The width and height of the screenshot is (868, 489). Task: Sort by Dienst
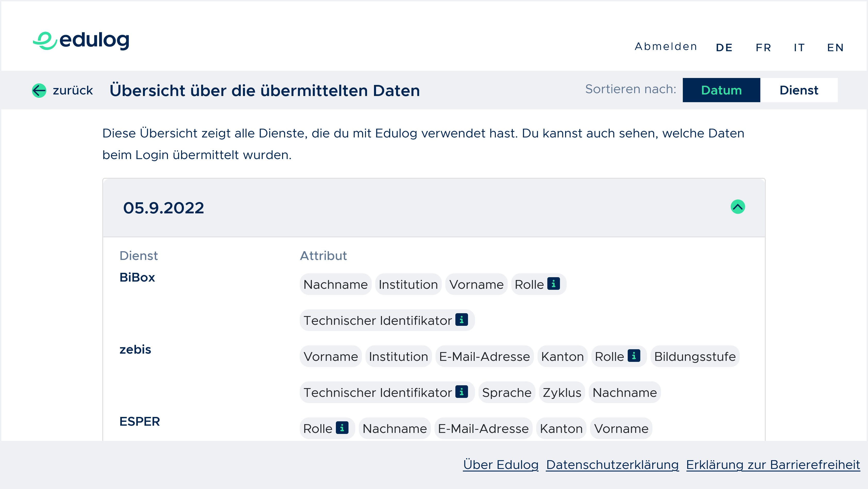799,90
